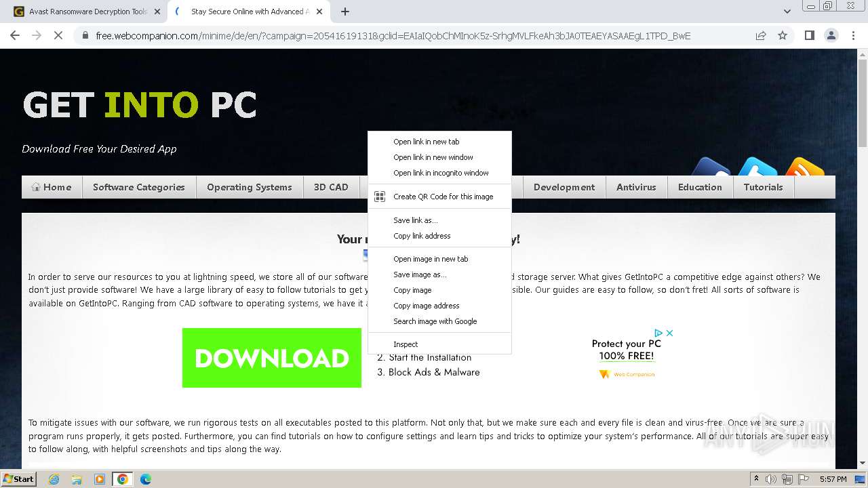Select Save link as...
Viewport: 868px width, 488px height.
point(439,220)
